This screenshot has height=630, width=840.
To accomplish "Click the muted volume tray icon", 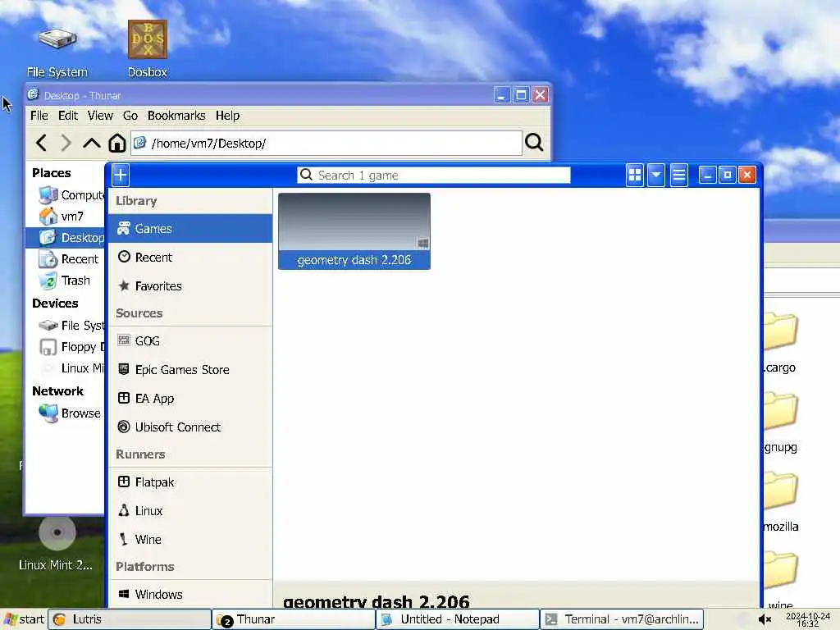I will click(765, 620).
